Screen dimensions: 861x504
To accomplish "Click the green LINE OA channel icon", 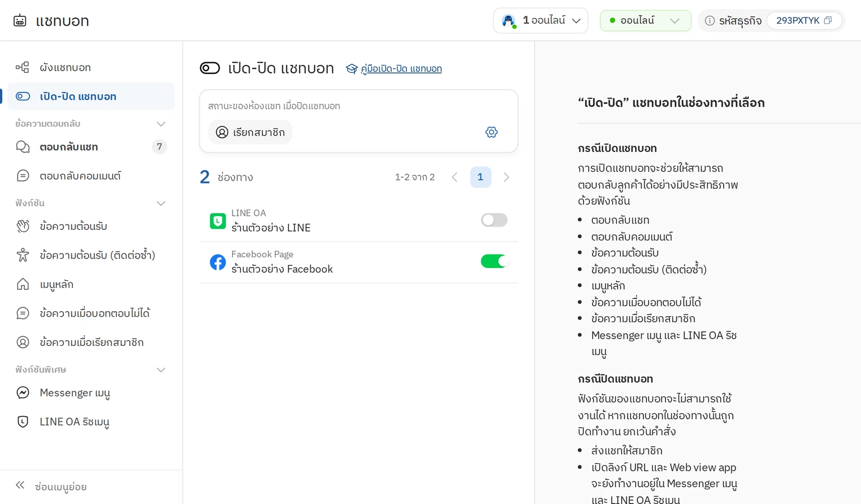I will 217,221.
